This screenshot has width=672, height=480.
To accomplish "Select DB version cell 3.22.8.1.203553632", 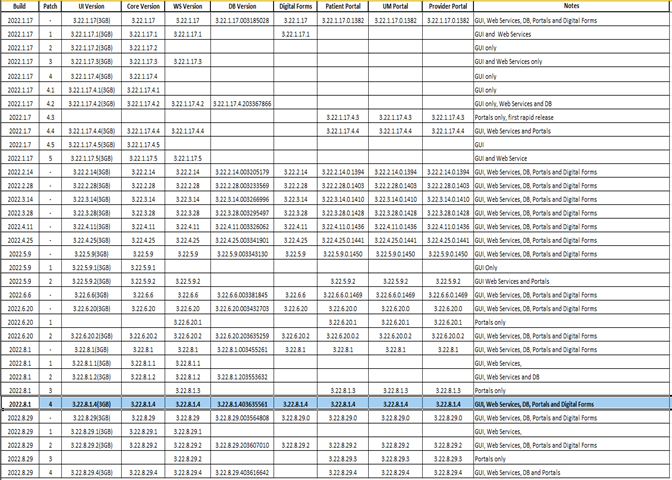I will [240, 376].
